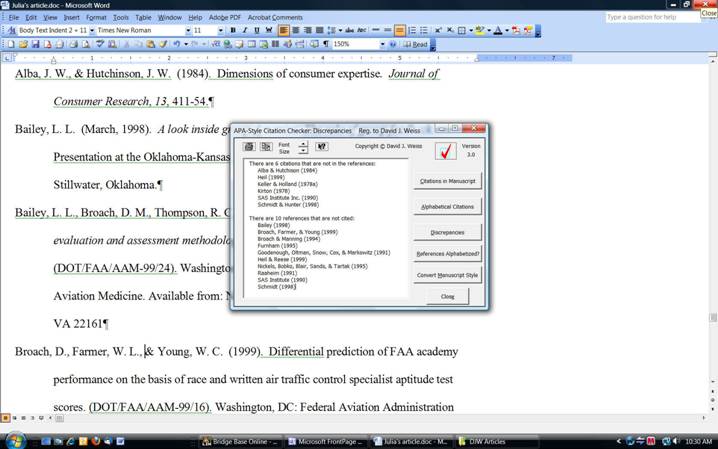Click the Insert Table icon
This screenshot has width=718, height=449.
pos(252,44)
